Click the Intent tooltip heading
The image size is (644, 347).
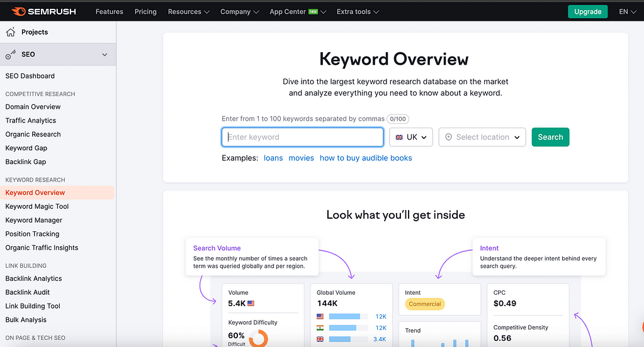(x=489, y=248)
